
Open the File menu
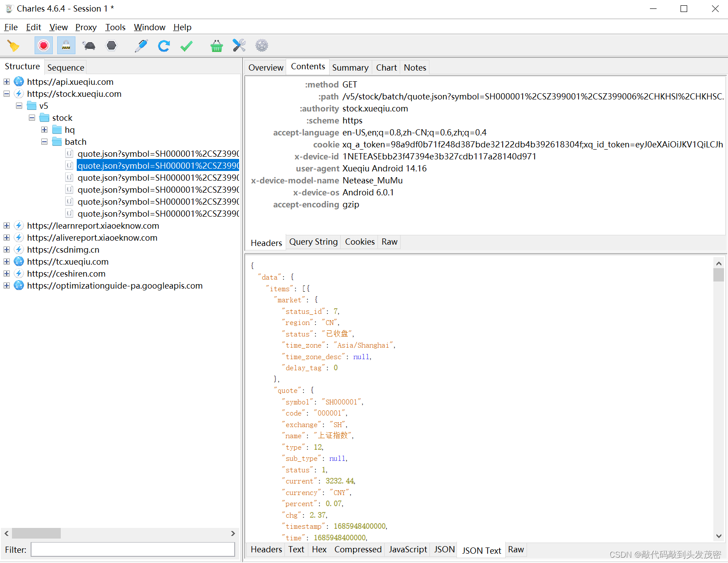11,27
